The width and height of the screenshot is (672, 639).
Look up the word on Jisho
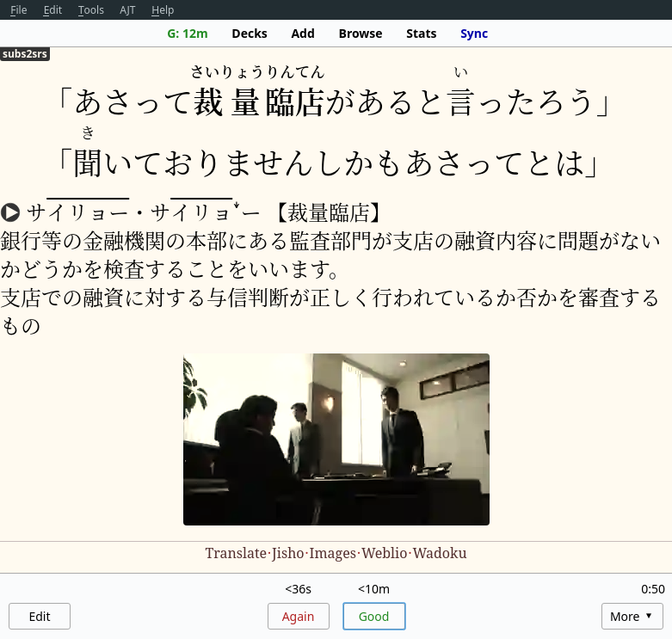287,553
